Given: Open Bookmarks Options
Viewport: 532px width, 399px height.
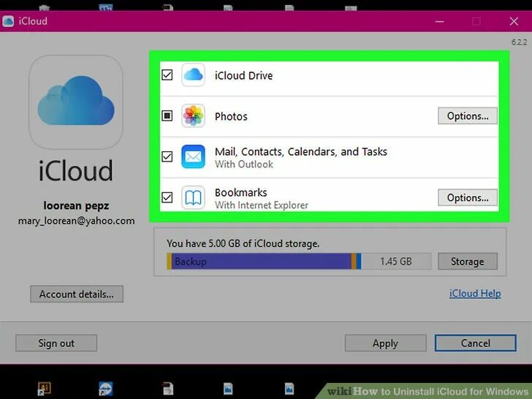Looking at the screenshot, I should tap(468, 197).
